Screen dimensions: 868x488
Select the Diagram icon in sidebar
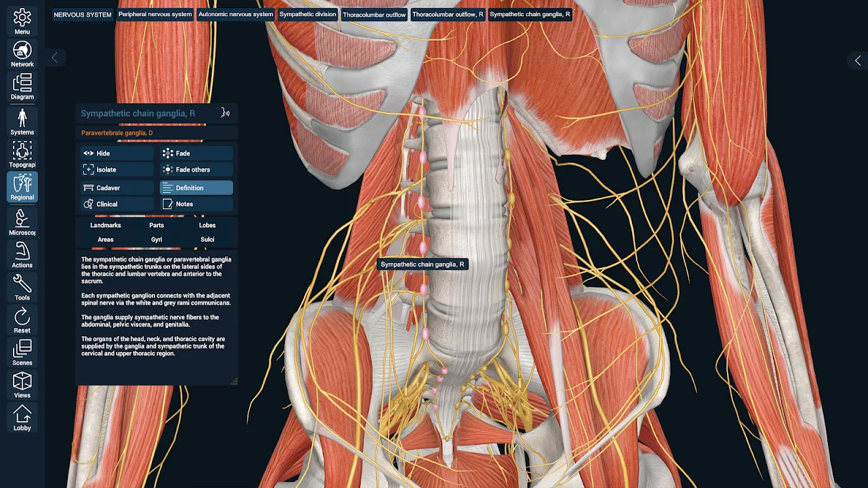[x=22, y=85]
